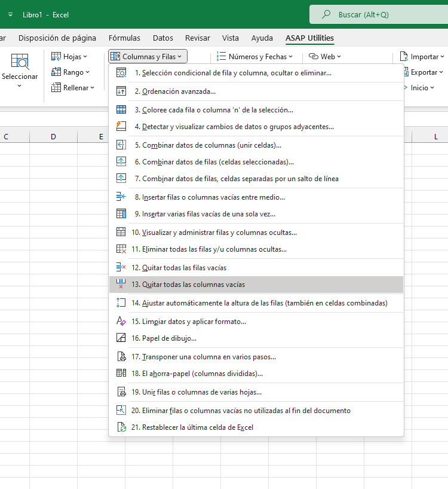This screenshot has height=489, width=448.
Task: Open the Rango dropdown
Action: 70,72
